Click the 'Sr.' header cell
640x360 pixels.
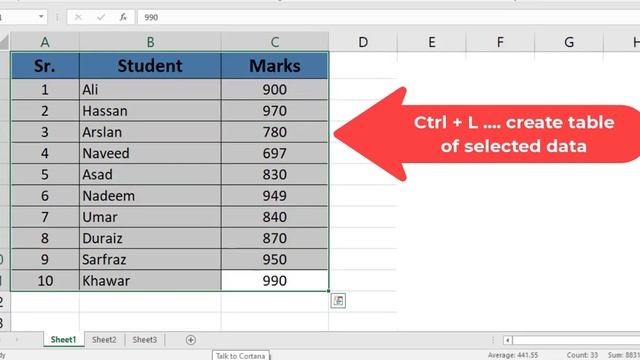pos(45,65)
